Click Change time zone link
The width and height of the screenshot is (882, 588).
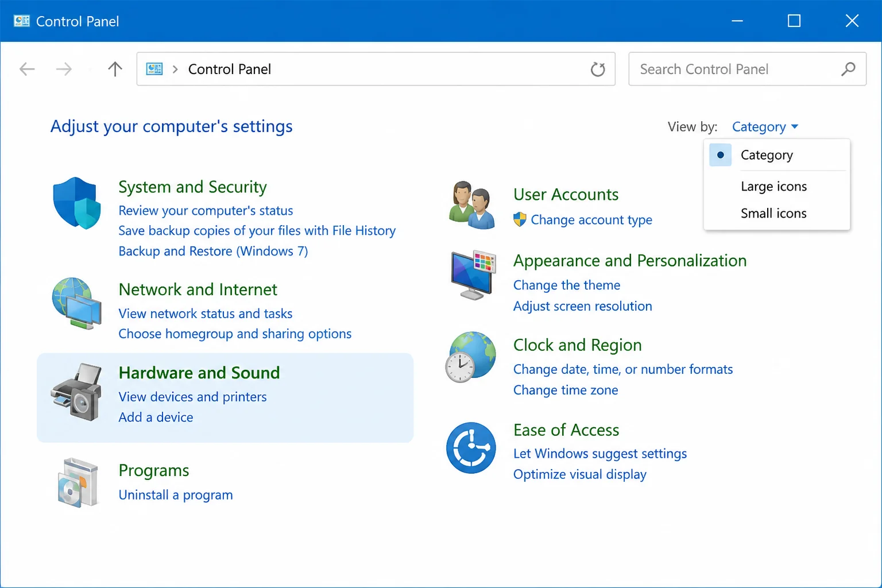click(x=566, y=390)
